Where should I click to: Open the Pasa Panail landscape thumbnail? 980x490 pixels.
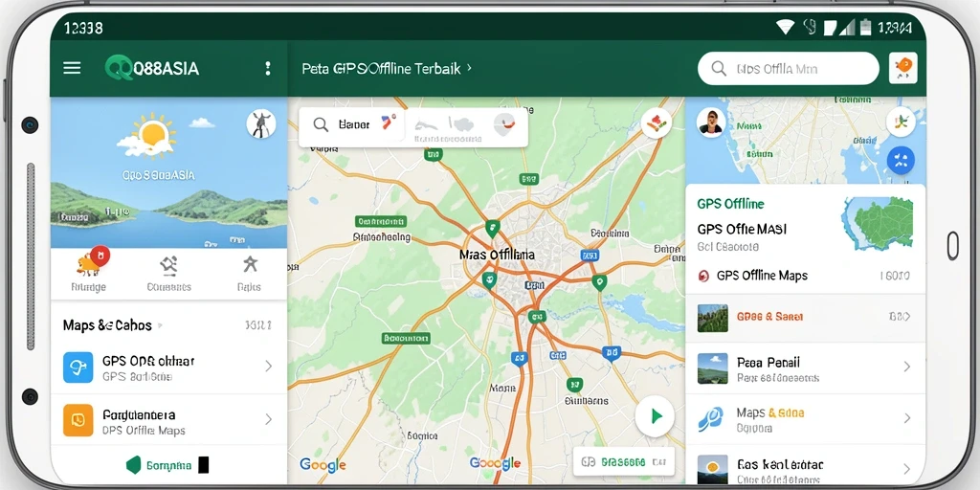[712, 368]
